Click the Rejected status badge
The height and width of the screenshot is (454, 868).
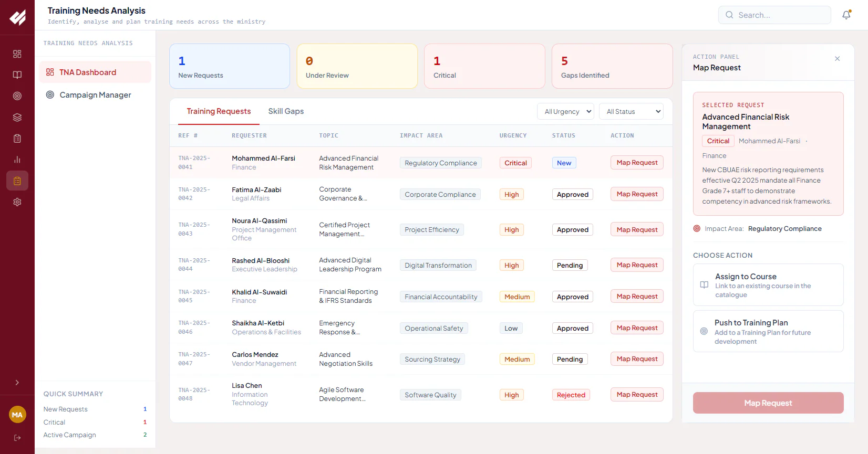571,395
